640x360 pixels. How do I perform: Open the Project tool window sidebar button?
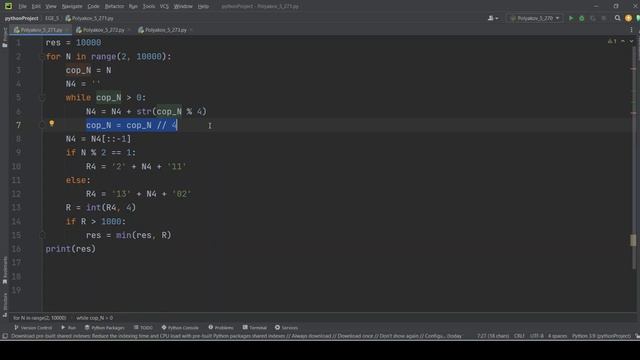point(4,37)
